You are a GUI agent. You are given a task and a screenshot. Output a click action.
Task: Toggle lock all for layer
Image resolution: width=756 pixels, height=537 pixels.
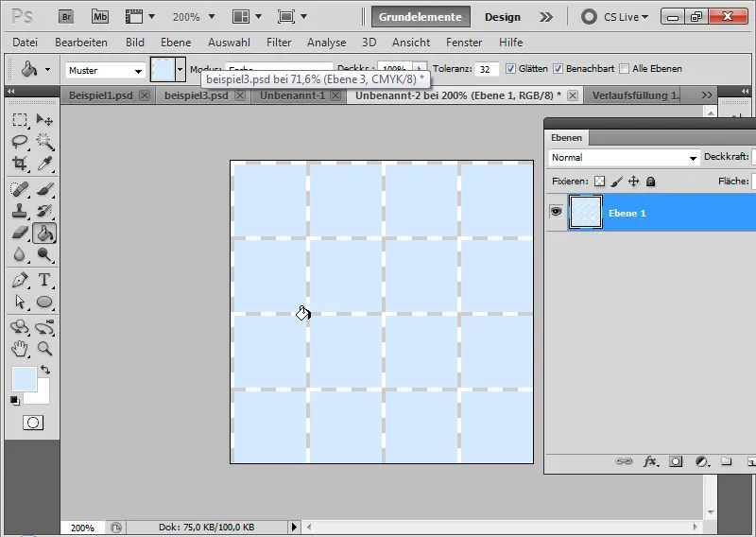pos(650,182)
